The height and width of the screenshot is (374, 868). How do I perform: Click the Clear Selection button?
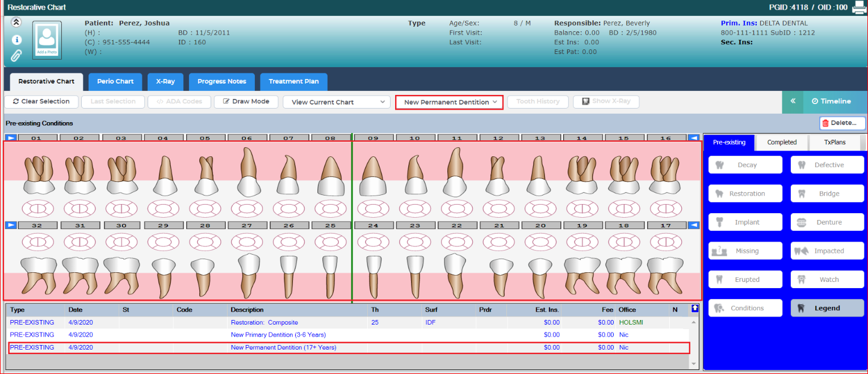(x=41, y=102)
